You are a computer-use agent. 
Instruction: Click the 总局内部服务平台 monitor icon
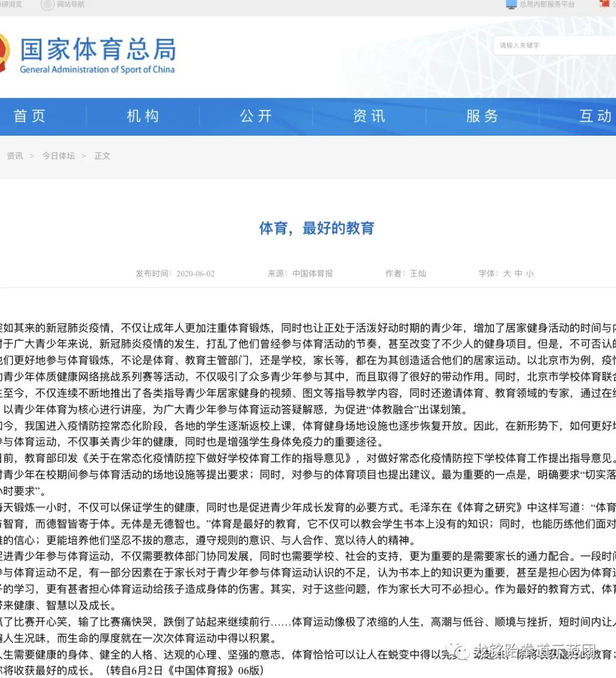[511, 5]
